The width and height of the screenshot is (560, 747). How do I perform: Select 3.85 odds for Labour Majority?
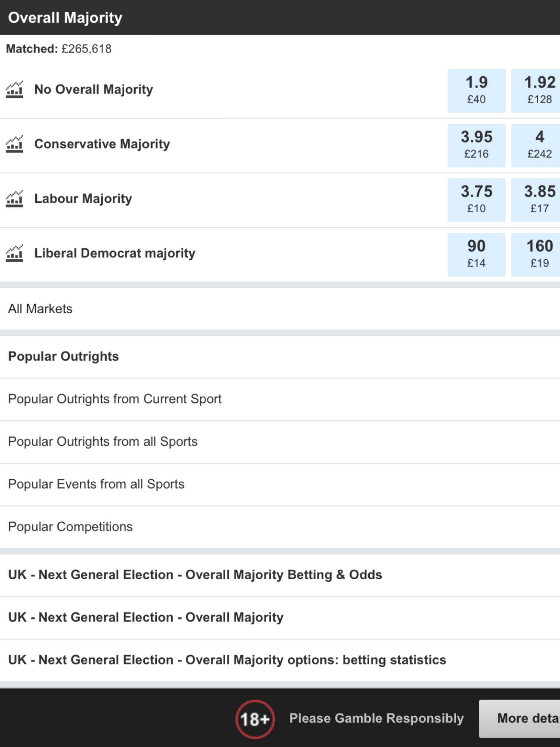point(536,200)
